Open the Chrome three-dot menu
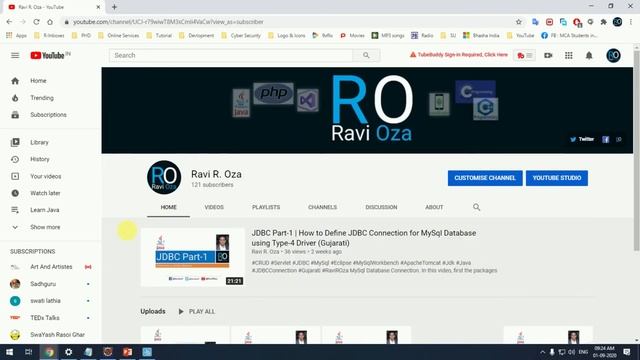Viewport: 640px width, 360px height. (631, 22)
